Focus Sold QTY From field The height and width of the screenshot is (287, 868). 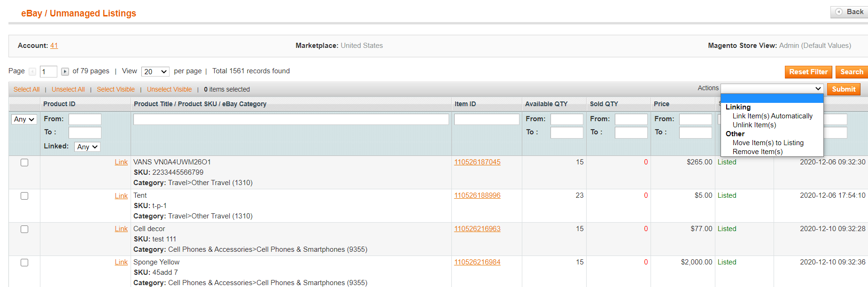pos(631,119)
